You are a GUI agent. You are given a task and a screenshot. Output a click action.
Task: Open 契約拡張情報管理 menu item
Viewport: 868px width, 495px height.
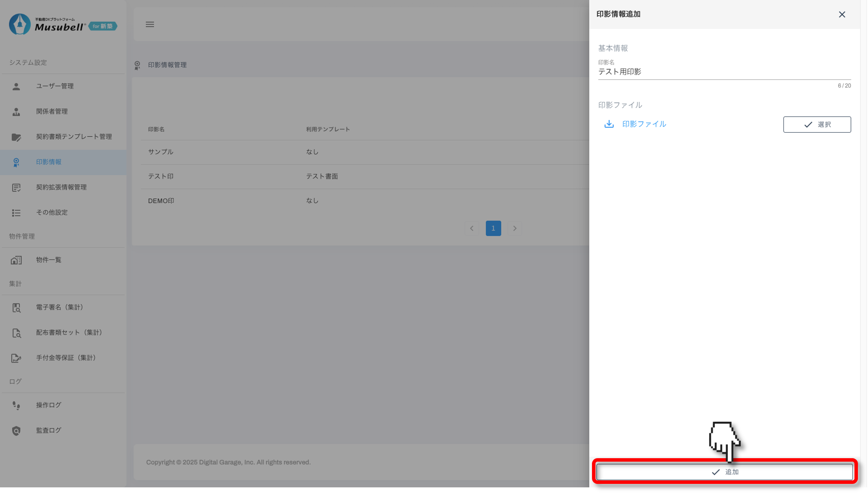click(61, 187)
